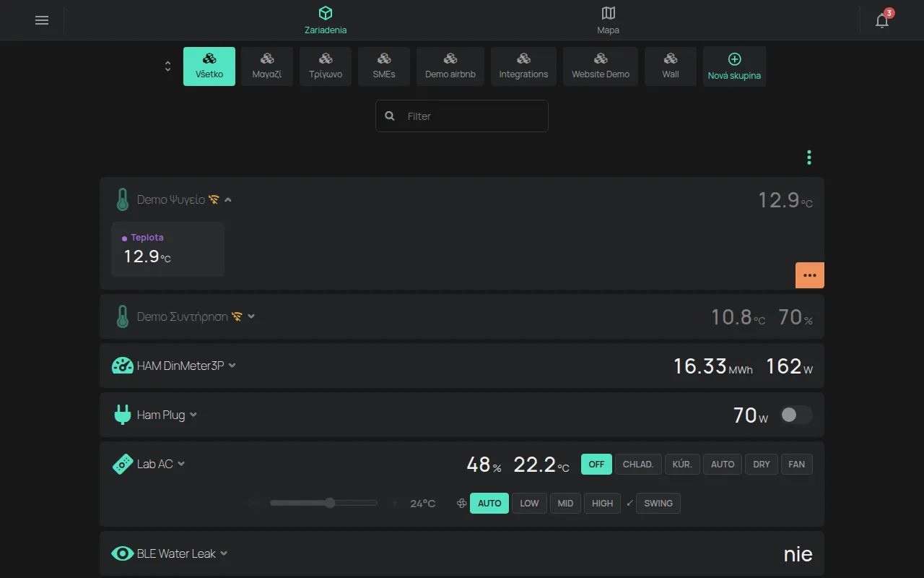Click the Demo Συντήρηση thermometer icon
The width and height of the screenshot is (924, 578).
point(123,316)
